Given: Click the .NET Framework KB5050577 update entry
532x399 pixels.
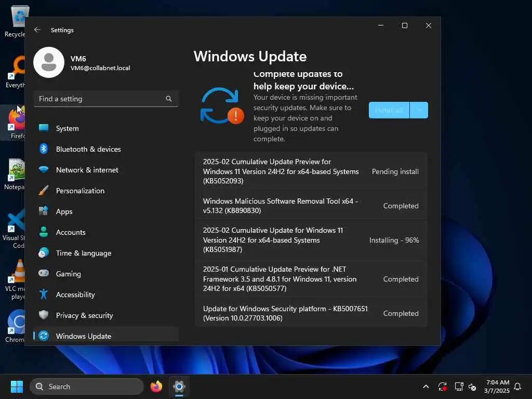Looking at the screenshot, I should [311, 278].
